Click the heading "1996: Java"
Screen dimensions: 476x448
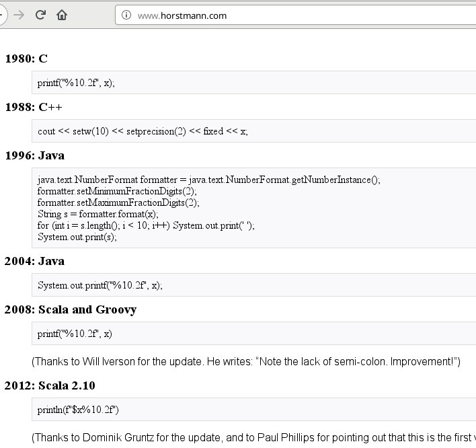[34, 155]
